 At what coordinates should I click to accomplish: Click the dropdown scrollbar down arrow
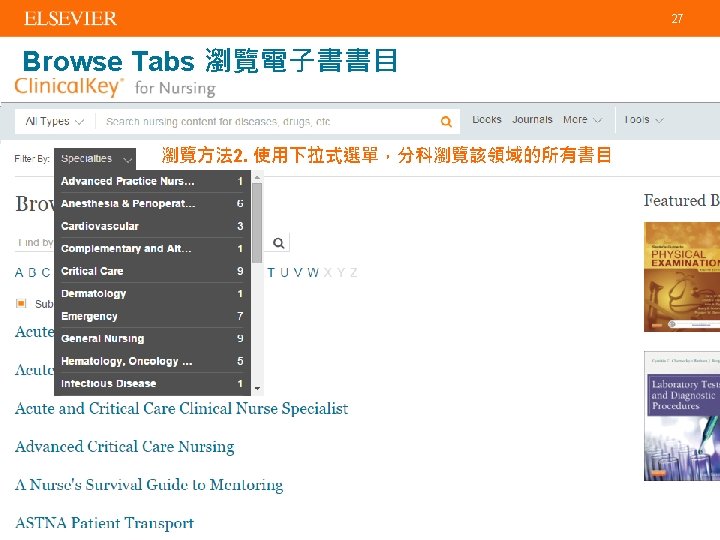[257, 388]
